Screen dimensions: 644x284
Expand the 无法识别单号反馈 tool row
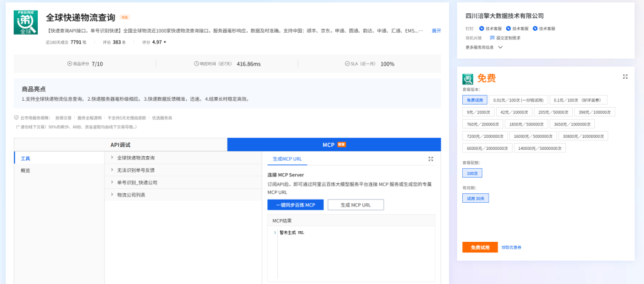(x=183, y=170)
